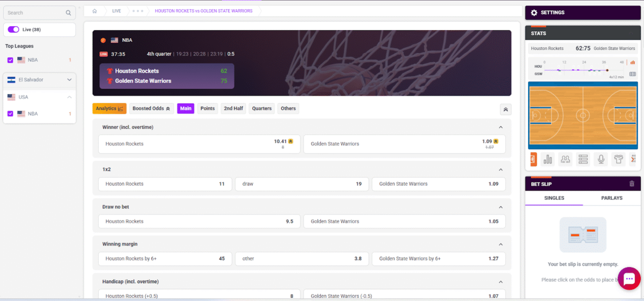The image size is (644, 301).
Task: Open the live chat bubble
Action: [630, 278]
